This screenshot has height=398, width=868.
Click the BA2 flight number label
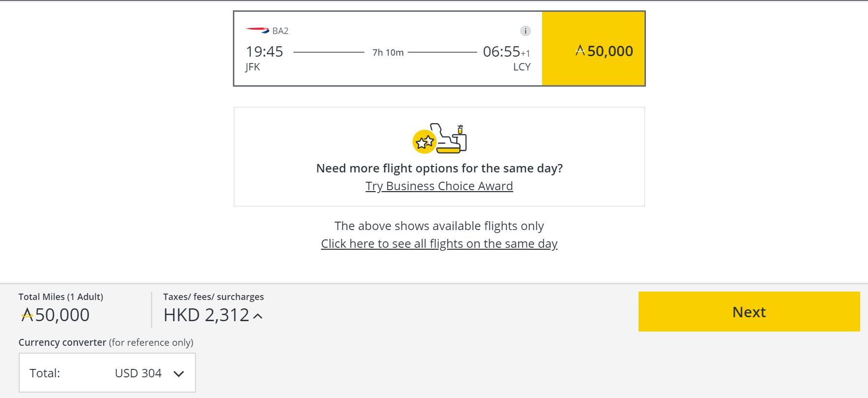[x=280, y=31]
